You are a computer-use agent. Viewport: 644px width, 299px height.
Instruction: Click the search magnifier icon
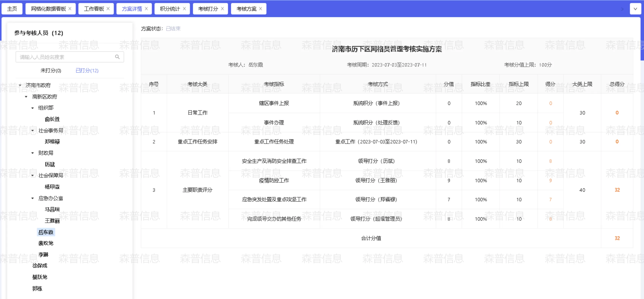(x=117, y=57)
